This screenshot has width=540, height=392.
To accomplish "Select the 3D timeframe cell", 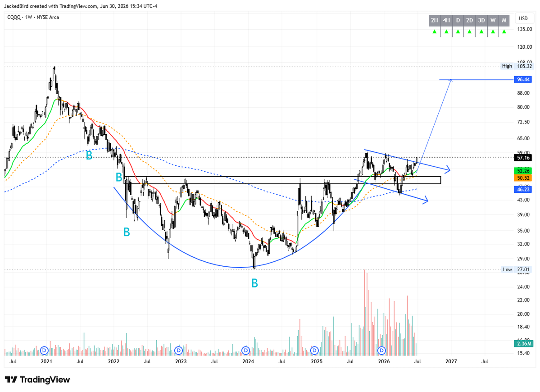I will (x=481, y=20).
